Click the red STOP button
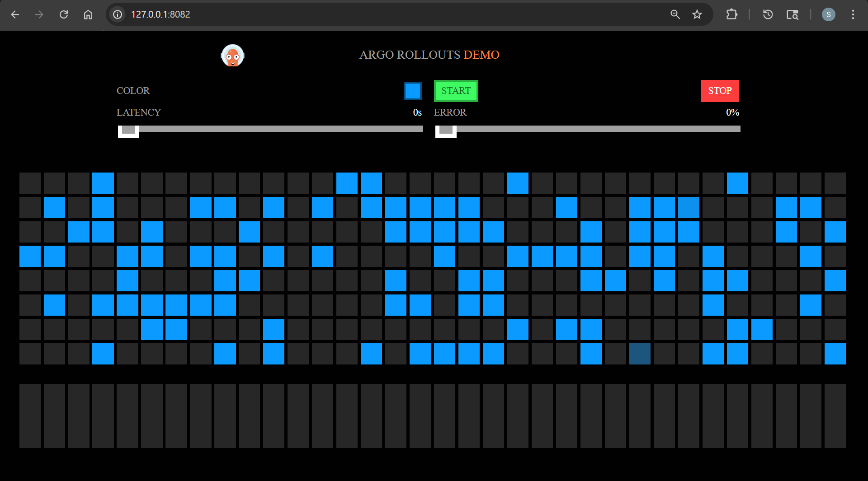This screenshot has width=868, height=481. click(720, 91)
